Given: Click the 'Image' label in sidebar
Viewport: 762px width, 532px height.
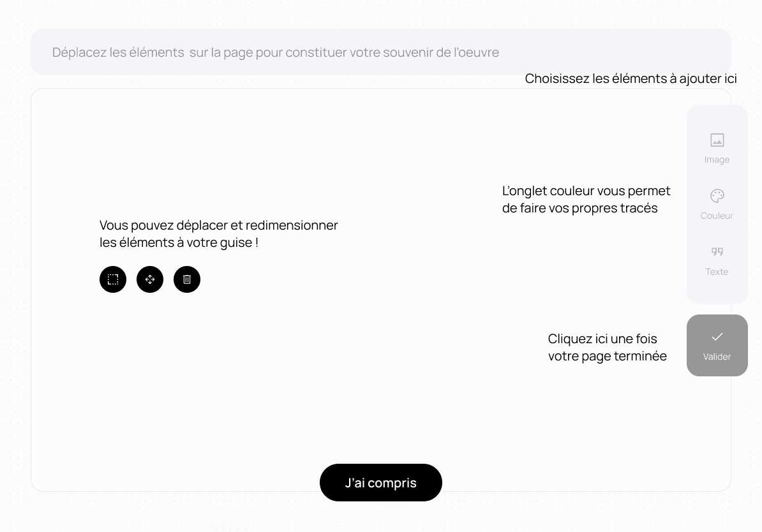Looking at the screenshot, I should coord(717,159).
